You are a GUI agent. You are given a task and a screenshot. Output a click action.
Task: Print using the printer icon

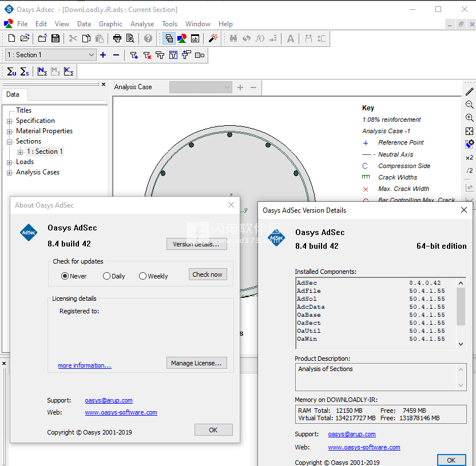point(117,38)
